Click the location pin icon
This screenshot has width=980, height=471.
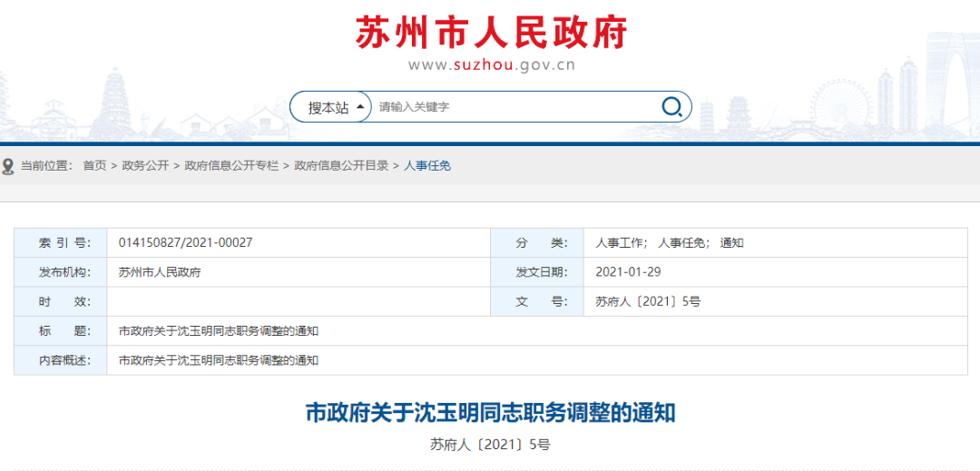coord(8,166)
